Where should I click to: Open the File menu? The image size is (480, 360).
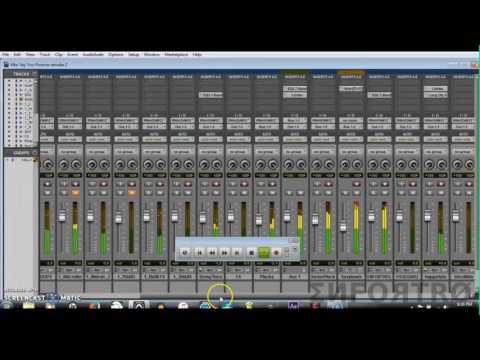click(5, 54)
